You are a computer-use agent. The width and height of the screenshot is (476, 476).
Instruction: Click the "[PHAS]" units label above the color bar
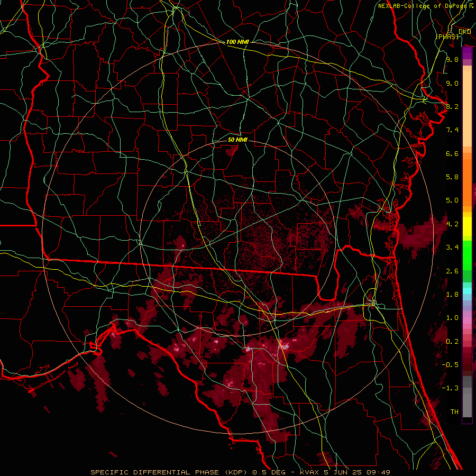pos(447,36)
